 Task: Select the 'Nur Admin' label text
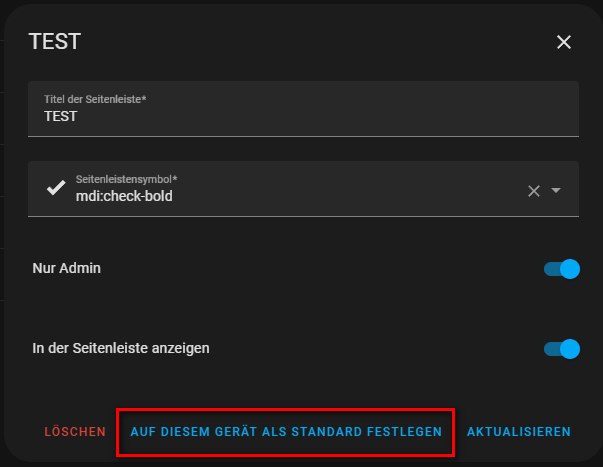coord(67,268)
